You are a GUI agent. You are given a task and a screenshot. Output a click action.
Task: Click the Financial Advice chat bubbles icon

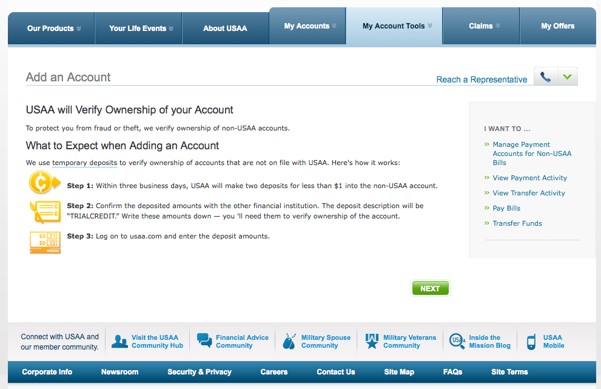204,340
